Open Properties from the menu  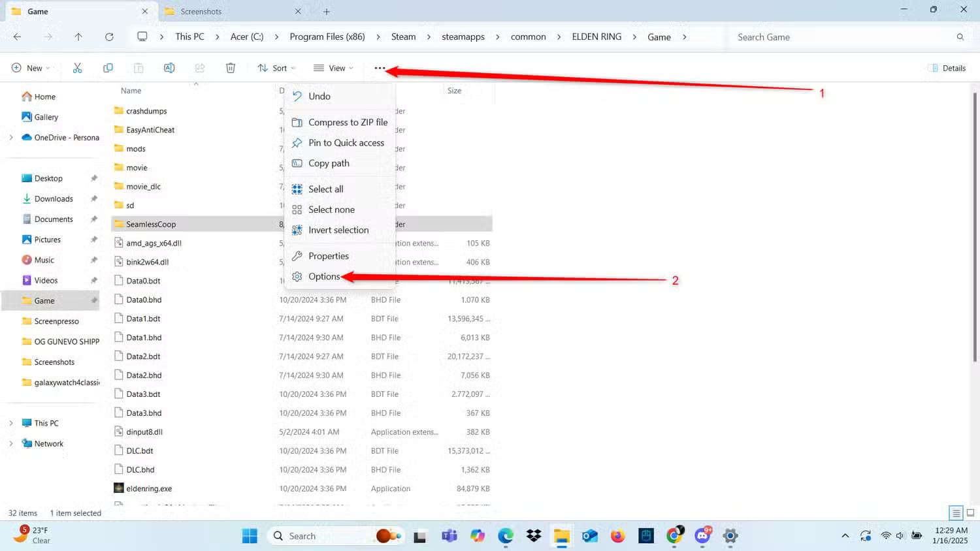(x=340, y=256)
